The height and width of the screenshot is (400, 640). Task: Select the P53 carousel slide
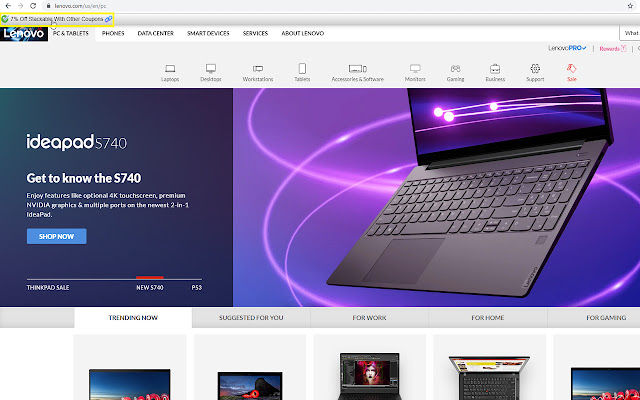tap(197, 287)
